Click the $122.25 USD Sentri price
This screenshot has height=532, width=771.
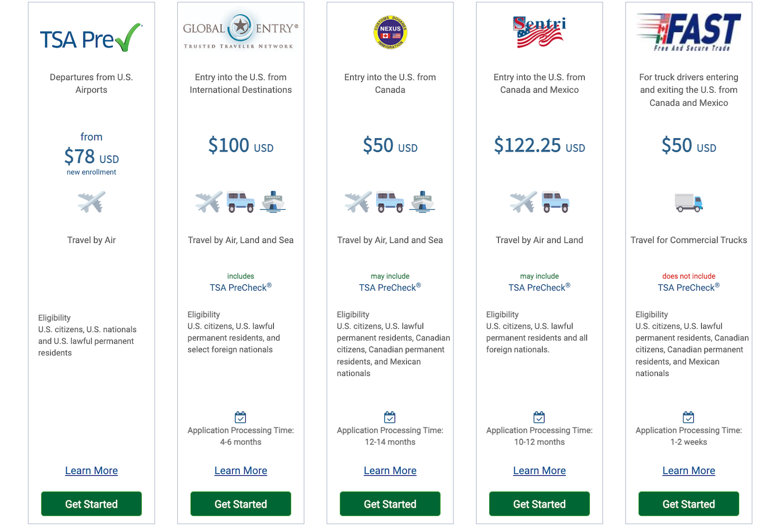(x=539, y=145)
